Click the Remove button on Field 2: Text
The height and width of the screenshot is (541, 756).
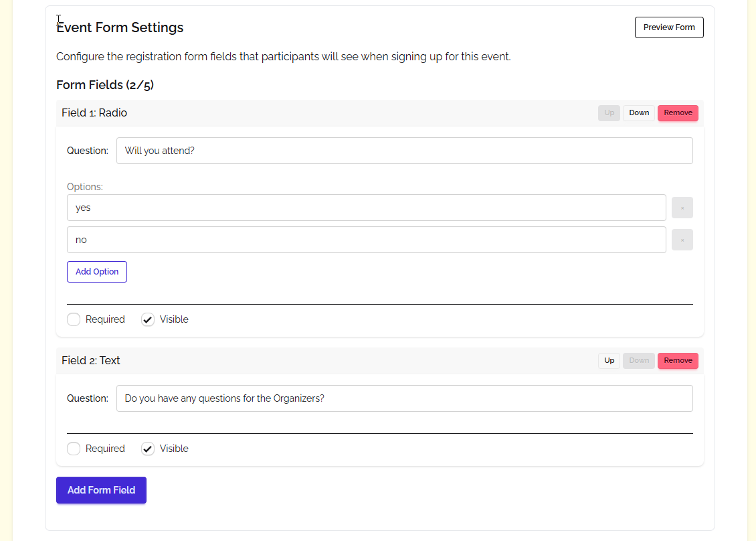pos(677,360)
